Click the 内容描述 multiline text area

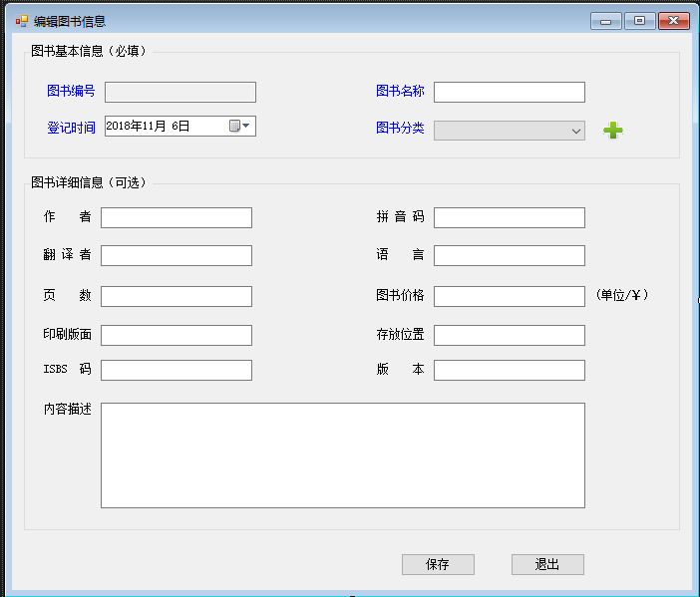pyautogui.click(x=343, y=455)
